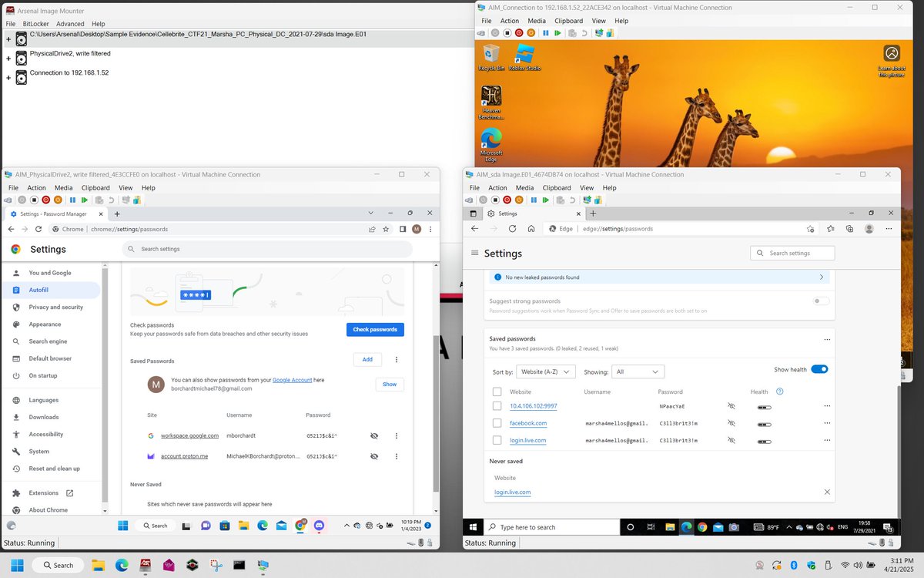Click the Check passwords button
This screenshot has height=578, width=924.
pos(375,329)
